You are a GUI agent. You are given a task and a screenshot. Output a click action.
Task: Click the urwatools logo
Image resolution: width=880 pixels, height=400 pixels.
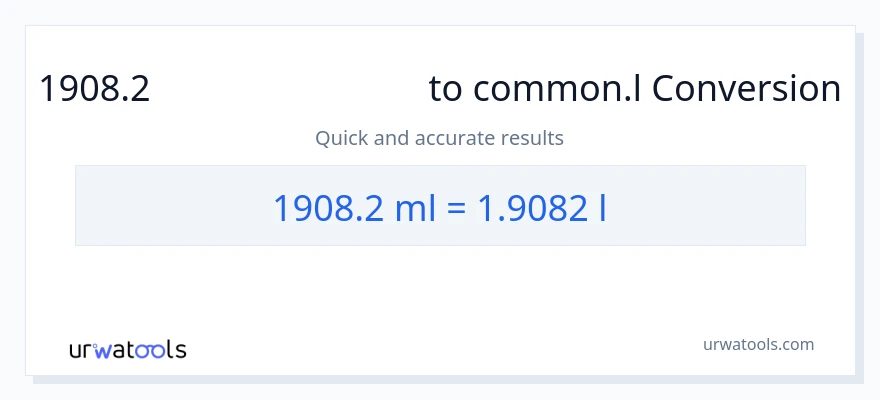(127, 349)
